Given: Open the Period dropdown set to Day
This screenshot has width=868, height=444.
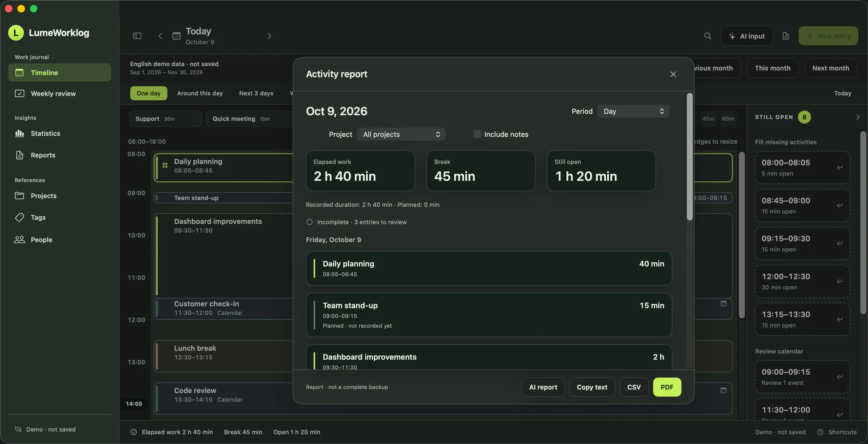Looking at the screenshot, I should (633, 111).
